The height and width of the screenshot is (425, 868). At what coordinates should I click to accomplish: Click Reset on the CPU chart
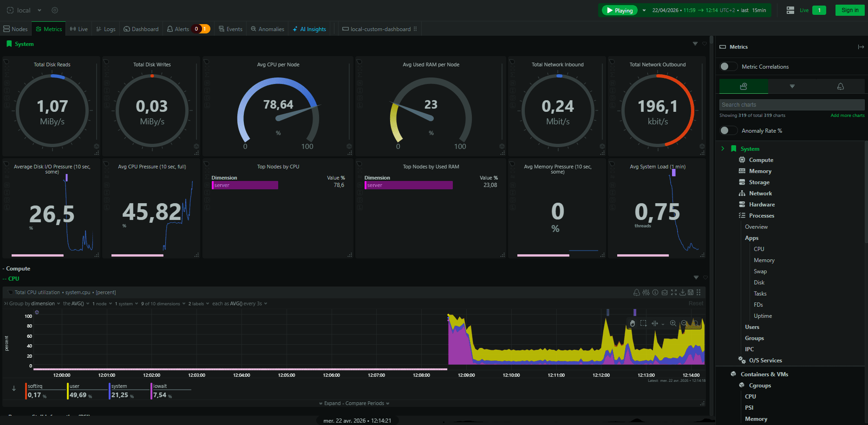696,303
